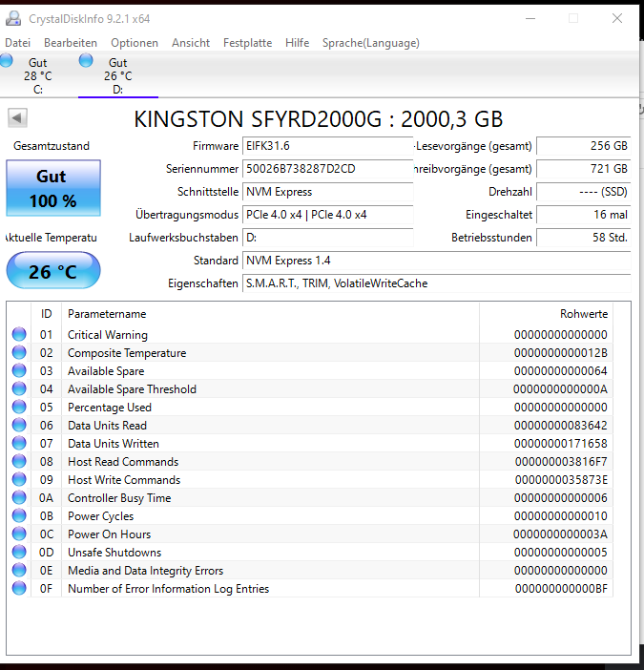Click the drive title KINGSTON SFYRD2000G
Screen dimensions: 644x670
318,118
